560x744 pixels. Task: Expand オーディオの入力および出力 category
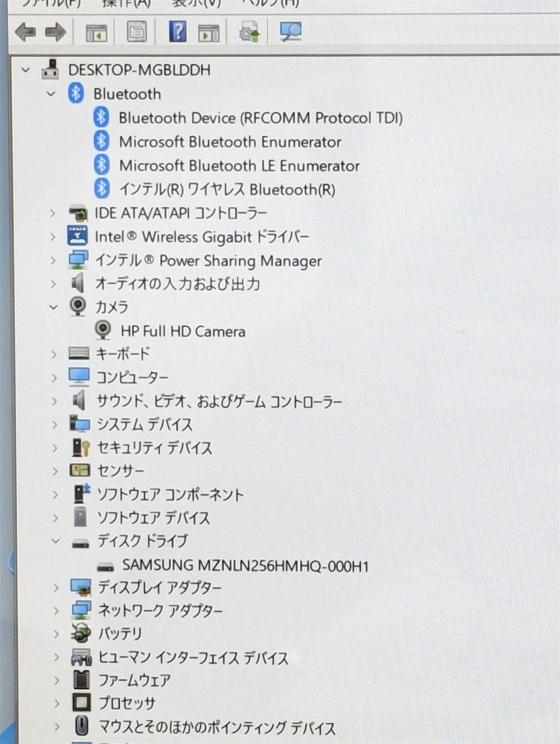click(53, 284)
